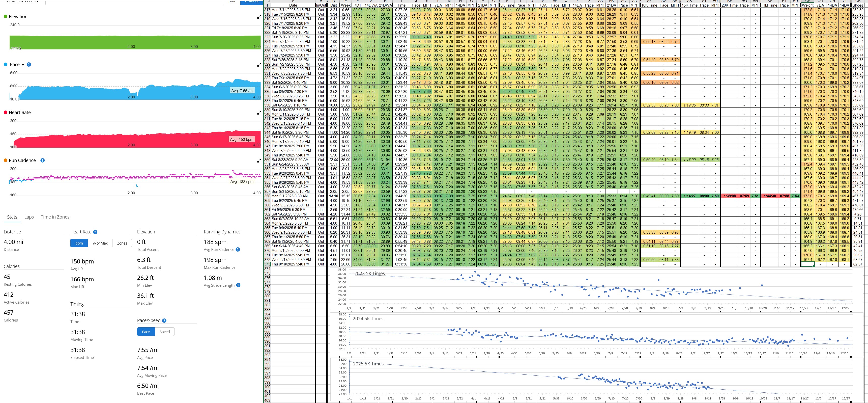Click the green Elevation legend dot
The image size is (868, 403).
pos(5,16)
